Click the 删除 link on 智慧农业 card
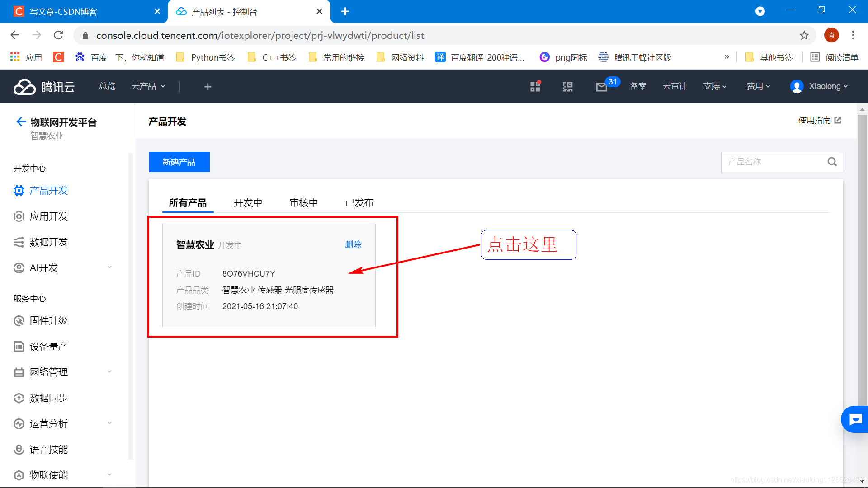868x488 pixels. 353,244
